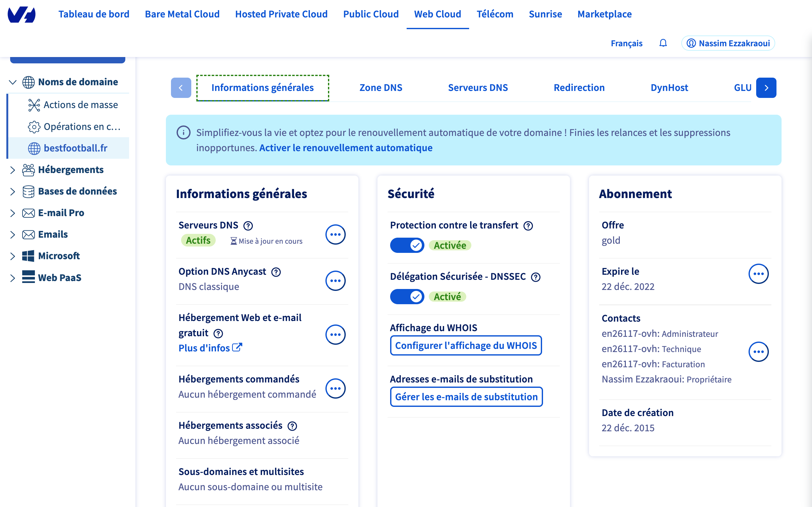Screen dimensions: 812x507
Task: Click the notifications bell icon
Action: coord(663,43)
